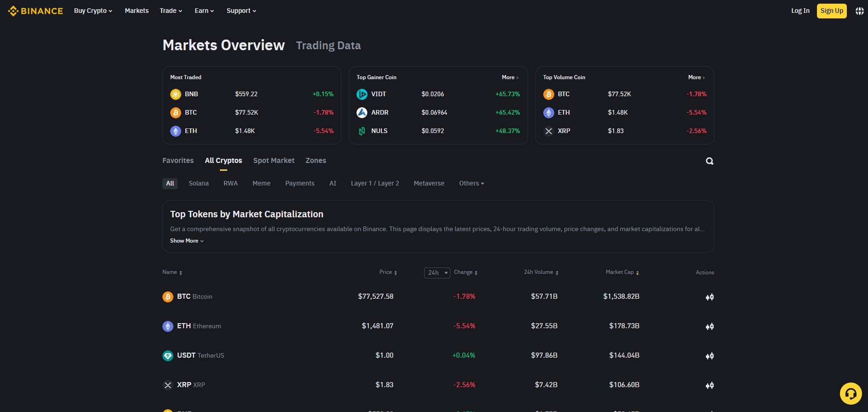The height and width of the screenshot is (412, 868).
Task: Filter by the Meme category
Action: [261, 183]
